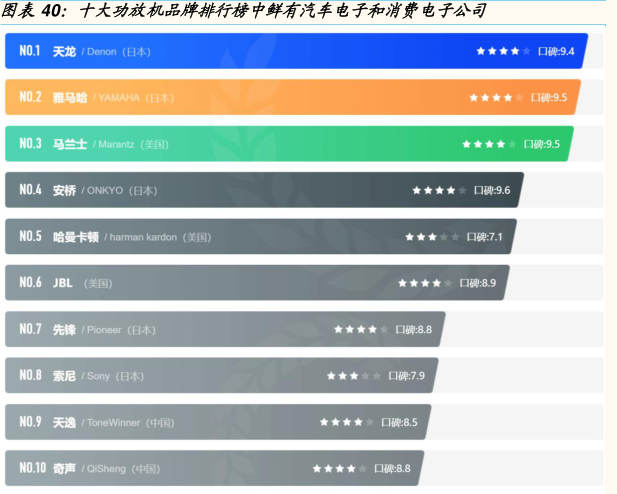Select the 奇声 QiSheng brand name
Viewport: 617px width, 494px height.
107,468
